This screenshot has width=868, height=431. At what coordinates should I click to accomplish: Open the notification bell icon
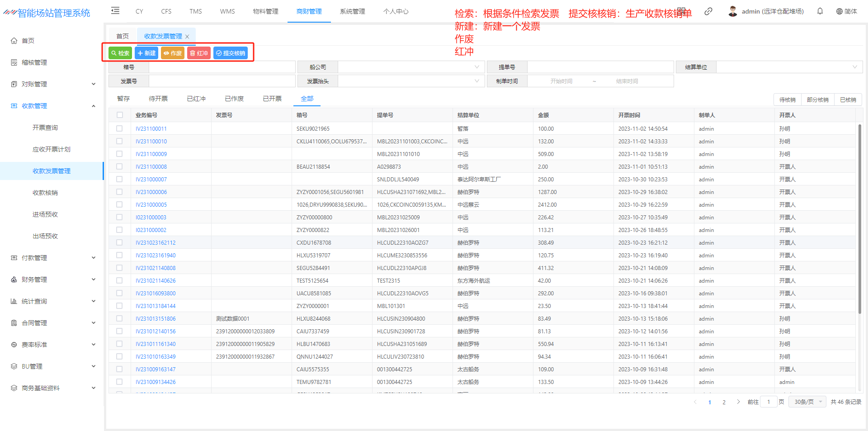coord(820,11)
